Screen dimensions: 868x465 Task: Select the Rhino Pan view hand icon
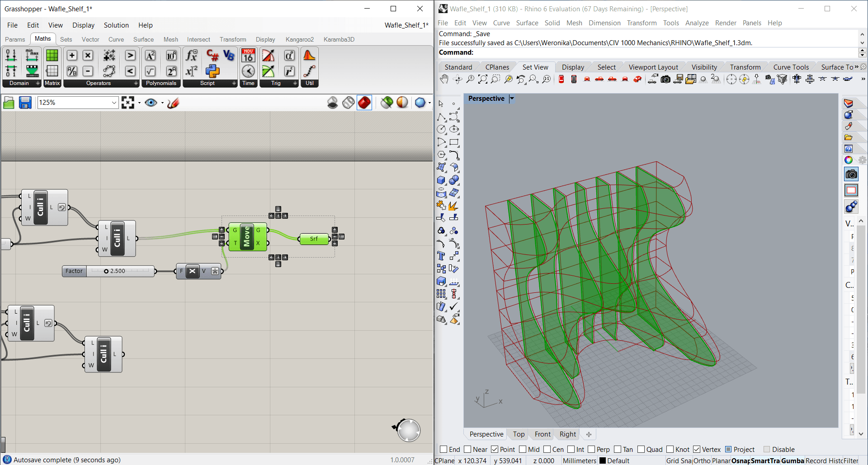coord(444,80)
